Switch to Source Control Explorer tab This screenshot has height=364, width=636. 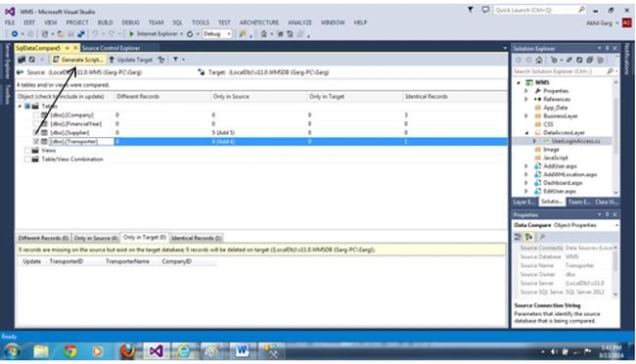pyautogui.click(x=111, y=48)
